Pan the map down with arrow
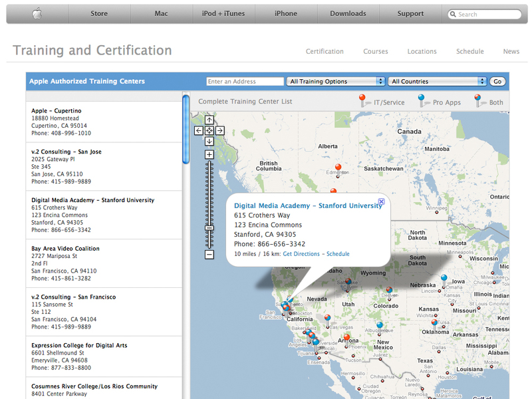The height and width of the screenshot is (399, 532). (x=209, y=141)
